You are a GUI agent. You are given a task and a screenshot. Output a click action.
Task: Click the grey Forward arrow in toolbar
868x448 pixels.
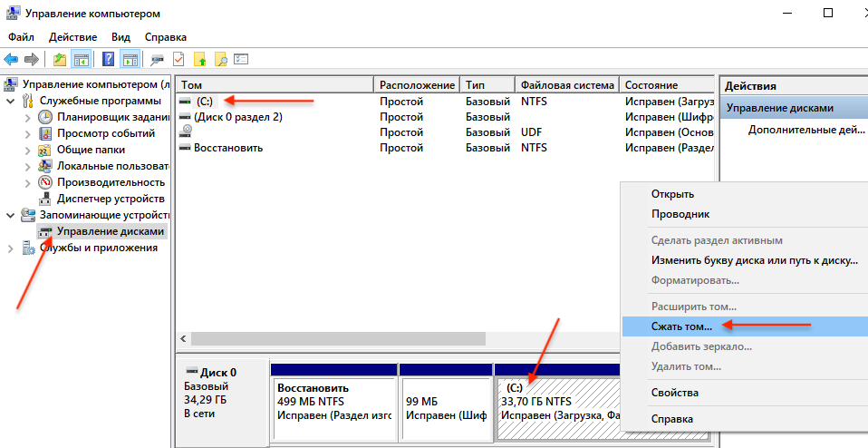tap(32, 59)
